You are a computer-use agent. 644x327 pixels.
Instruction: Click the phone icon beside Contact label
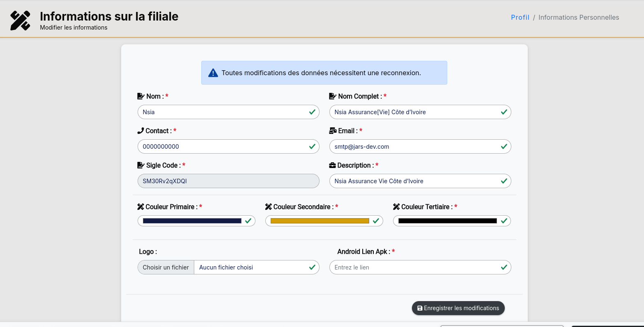[140, 131]
